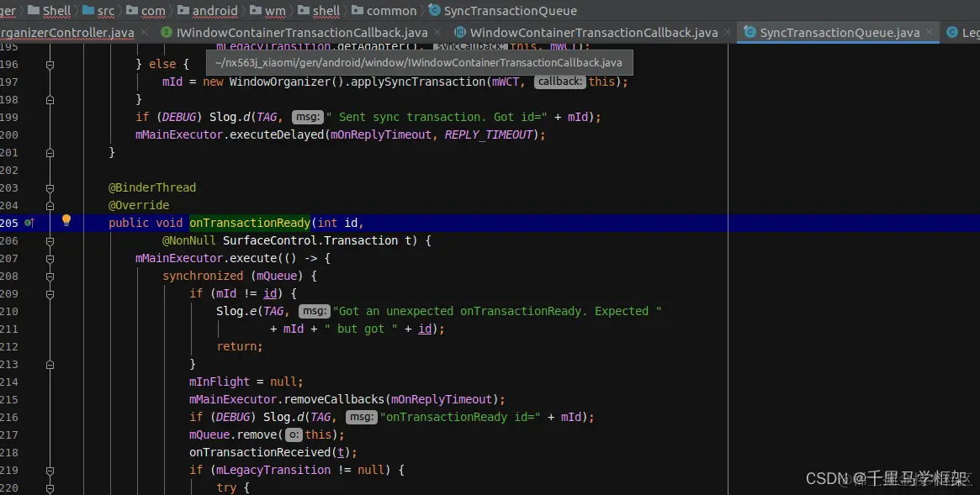Click the folder icon beside android breadcrumb

tap(183, 10)
